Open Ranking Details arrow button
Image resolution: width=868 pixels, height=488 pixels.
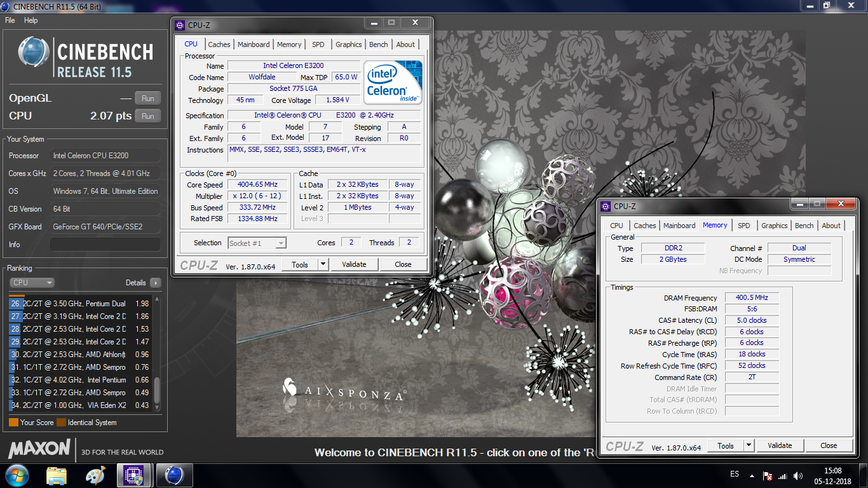click(x=156, y=283)
